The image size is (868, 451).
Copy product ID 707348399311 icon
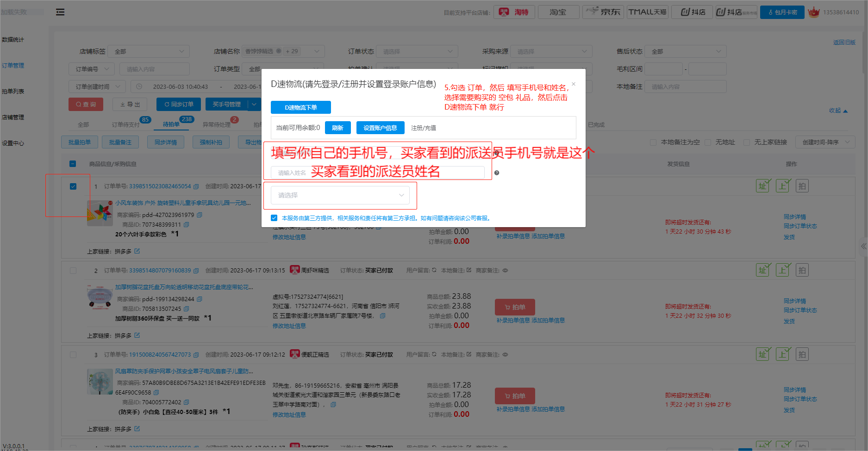186,224
